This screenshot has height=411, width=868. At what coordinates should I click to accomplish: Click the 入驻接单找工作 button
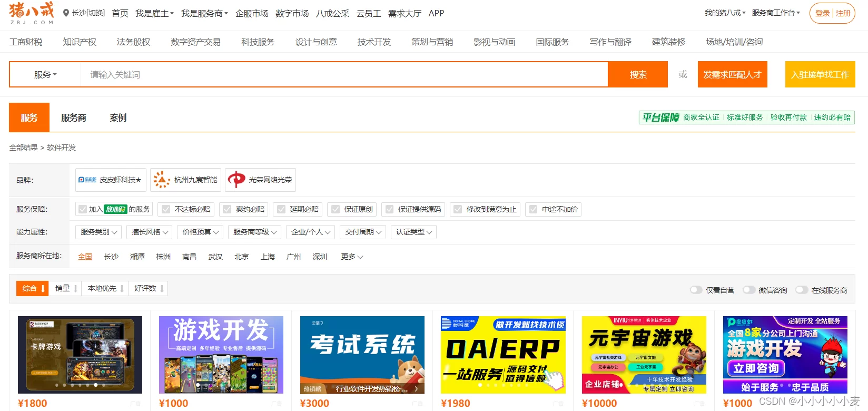(820, 75)
